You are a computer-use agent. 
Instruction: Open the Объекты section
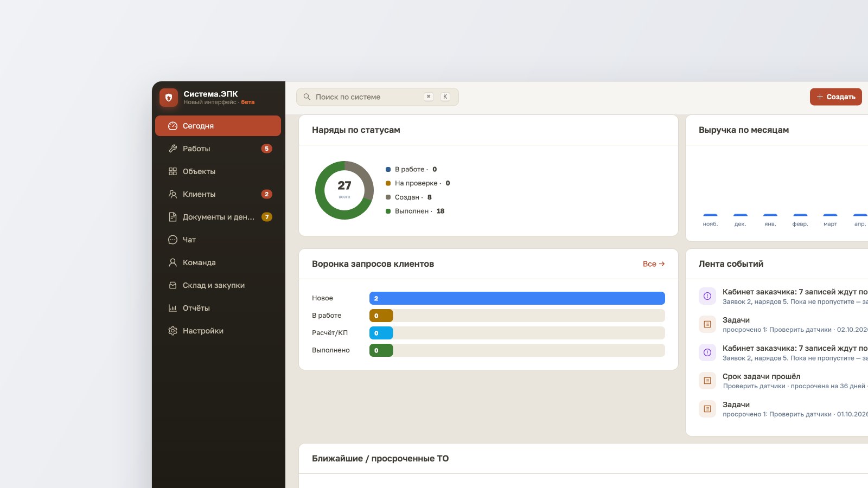[218, 171]
